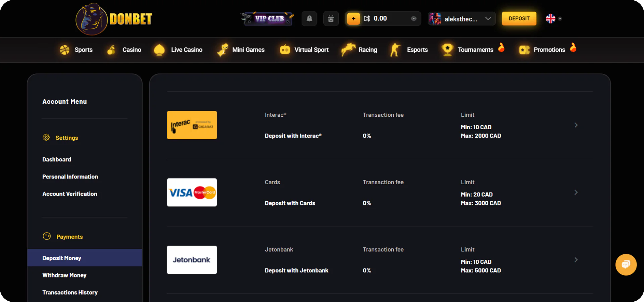Open the Sports menu item
Image resolution: width=644 pixels, height=302 pixels.
tap(84, 50)
